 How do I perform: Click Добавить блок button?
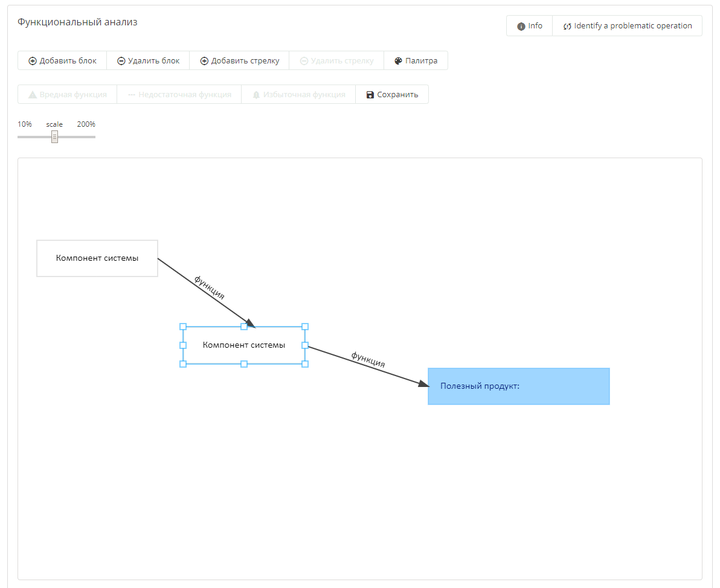62,60
